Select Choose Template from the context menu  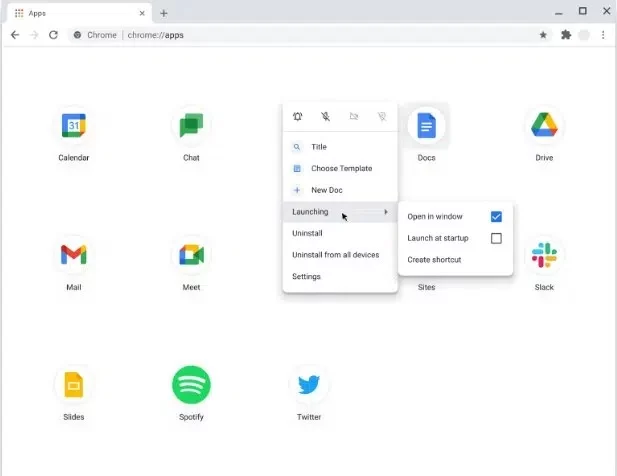[x=341, y=168]
